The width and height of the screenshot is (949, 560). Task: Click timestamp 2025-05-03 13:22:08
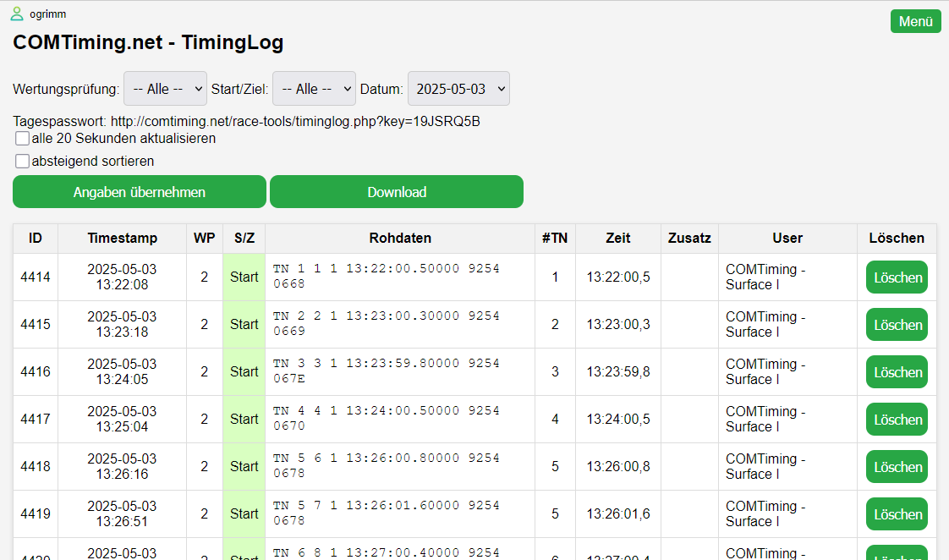(123, 277)
